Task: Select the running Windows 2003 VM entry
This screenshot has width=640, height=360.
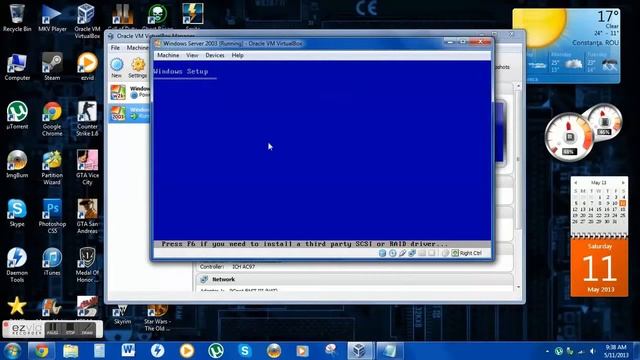Action: click(130, 113)
